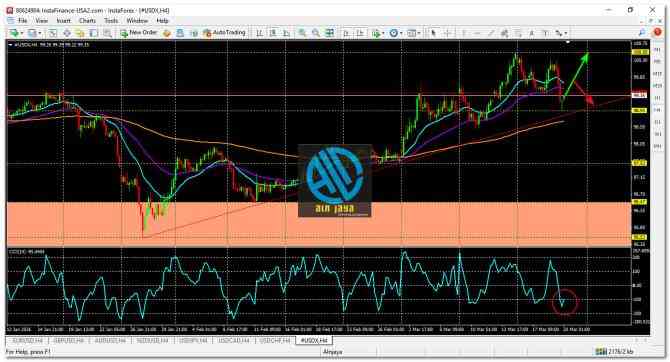Open the Indicators list icon
670x362 pixels.
pyautogui.click(x=376, y=33)
